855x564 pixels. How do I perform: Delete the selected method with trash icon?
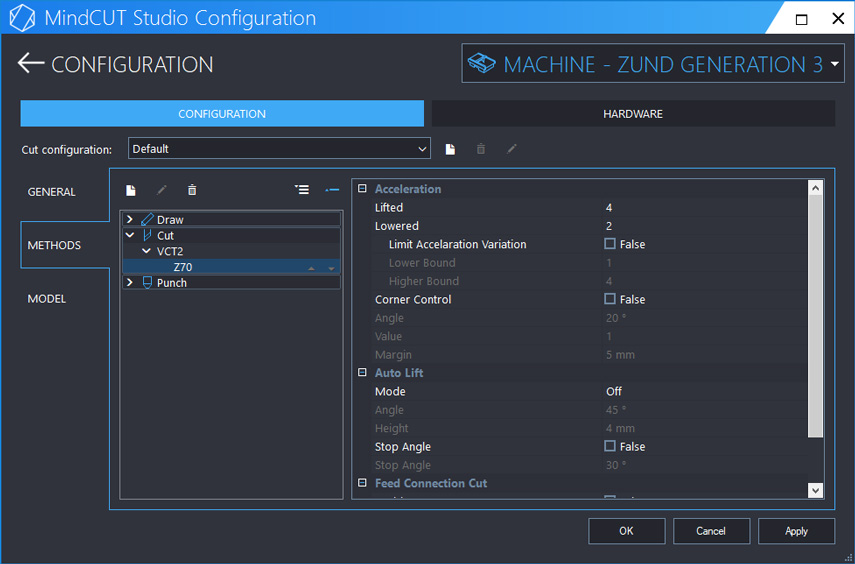tap(192, 190)
